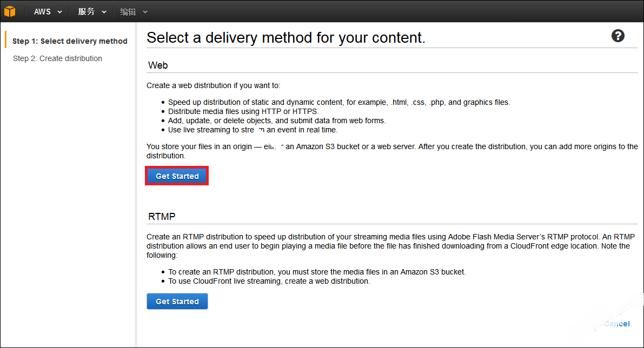
Task: Open the 编辑 edit menu
Action: (128, 12)
